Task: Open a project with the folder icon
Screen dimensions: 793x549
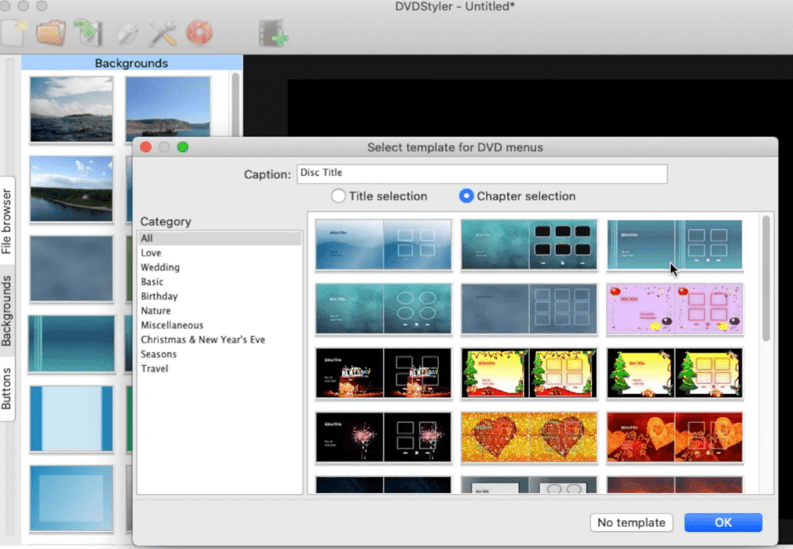Action: click(50, 33)
